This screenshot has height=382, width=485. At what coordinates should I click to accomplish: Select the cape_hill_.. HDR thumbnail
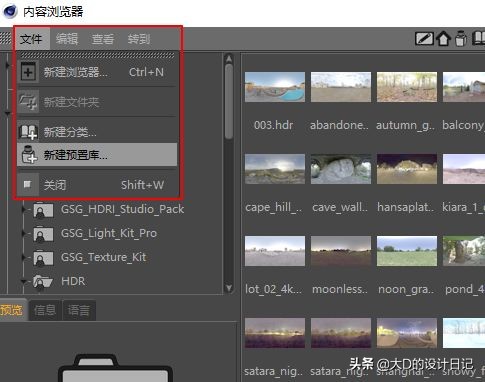[x=275, y=169]
